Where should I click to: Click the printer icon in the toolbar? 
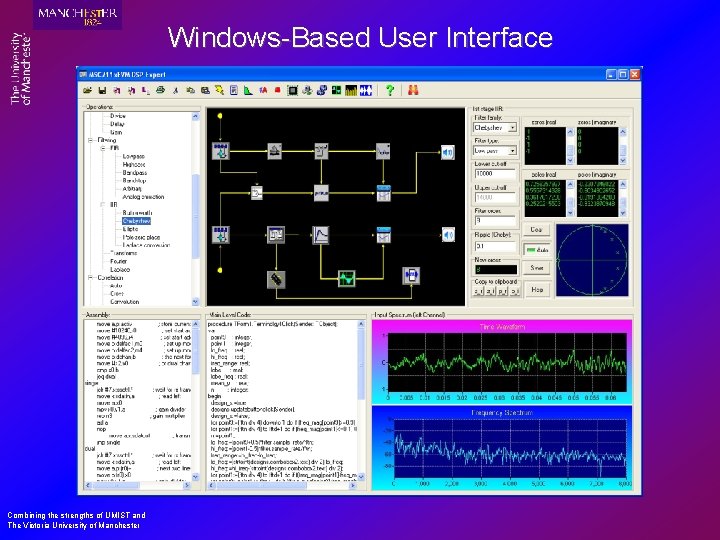pos(161,90)
